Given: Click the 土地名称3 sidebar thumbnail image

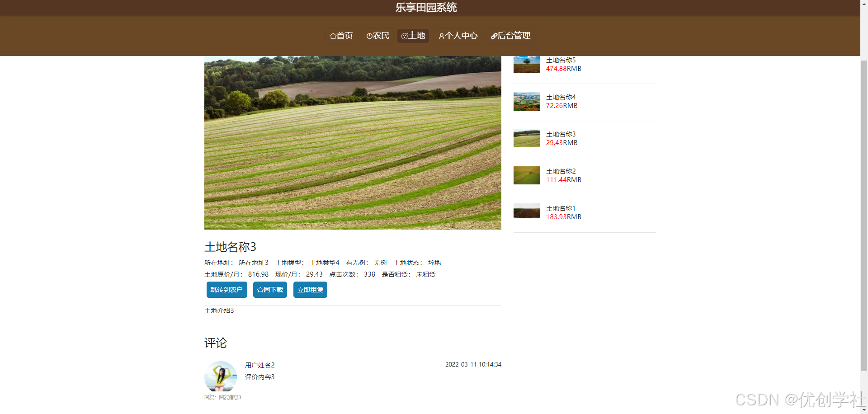Looking at the screenshot, I should pos(527,138).
